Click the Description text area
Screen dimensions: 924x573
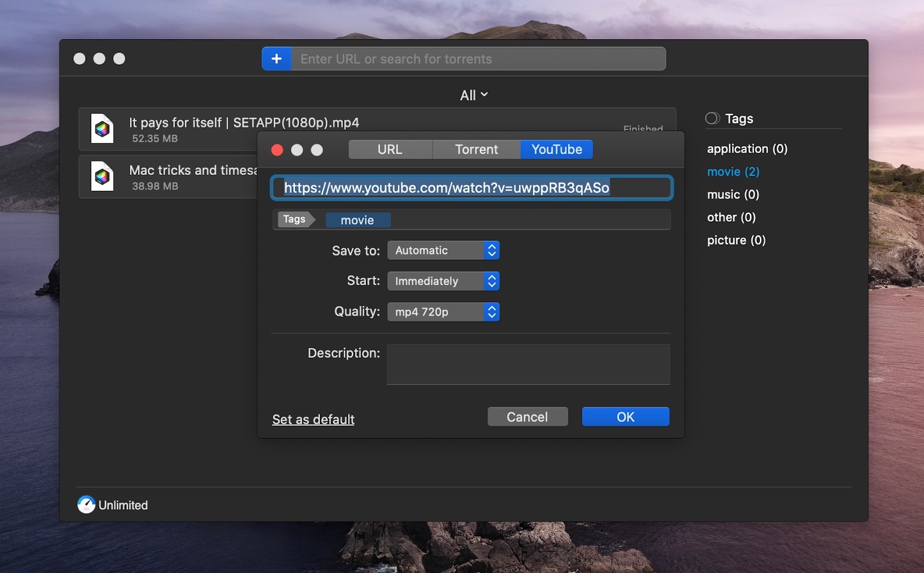pos(528,364)
